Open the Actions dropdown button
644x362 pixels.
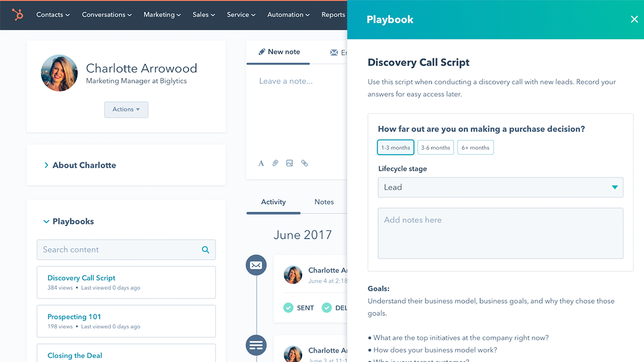tap(126, 109)
